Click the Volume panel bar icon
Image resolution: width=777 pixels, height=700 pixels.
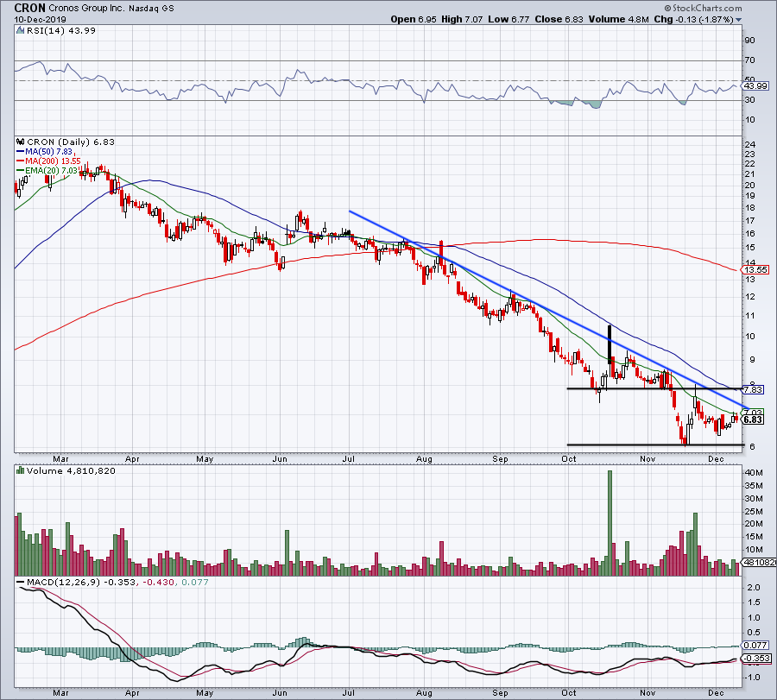tap(21, 470)
